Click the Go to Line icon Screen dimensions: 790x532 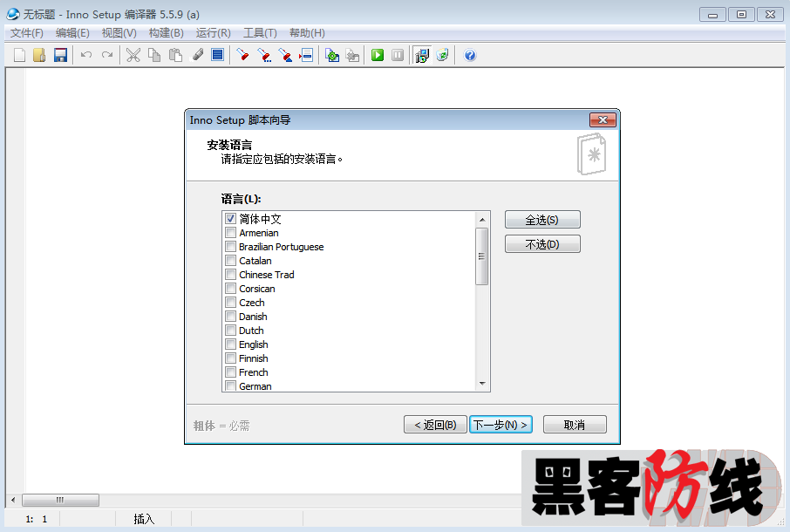tap(306, 55)
